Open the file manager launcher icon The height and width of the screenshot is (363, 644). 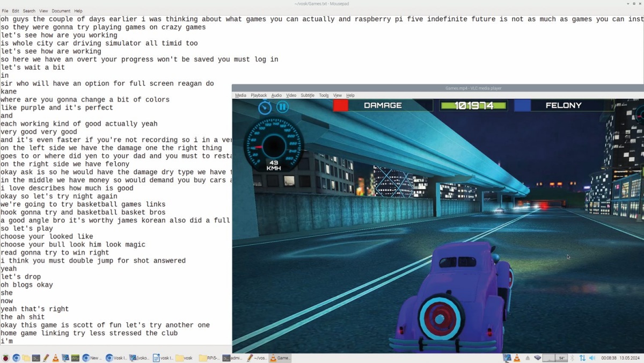pyautogui.click(x=26, y=358)
